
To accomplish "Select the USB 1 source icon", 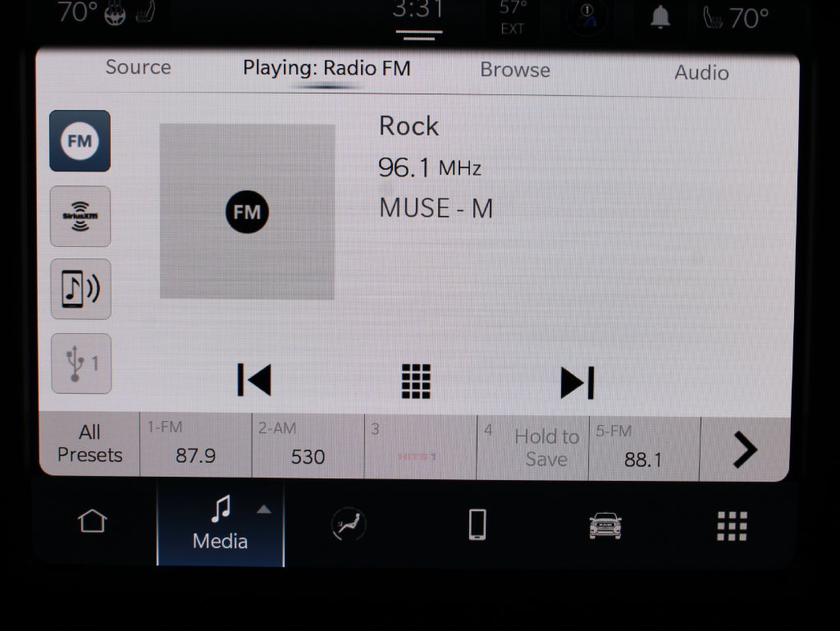I will [x=81, y=364].
